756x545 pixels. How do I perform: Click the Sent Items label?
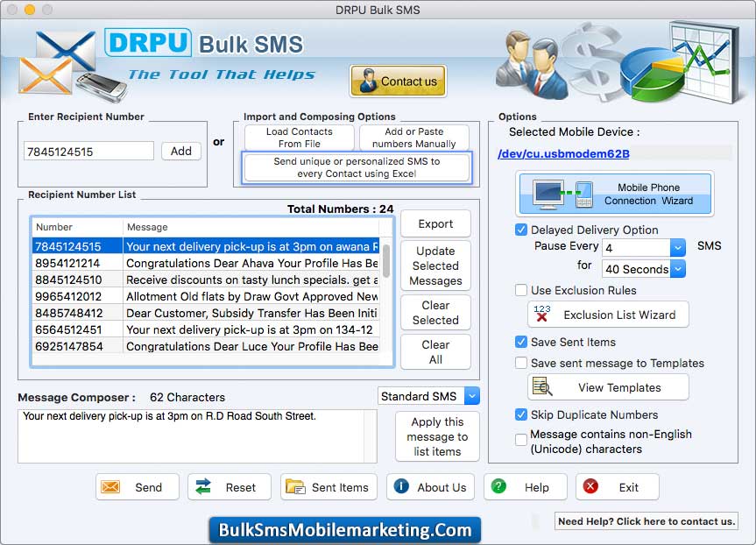click(x=340, y=487)
